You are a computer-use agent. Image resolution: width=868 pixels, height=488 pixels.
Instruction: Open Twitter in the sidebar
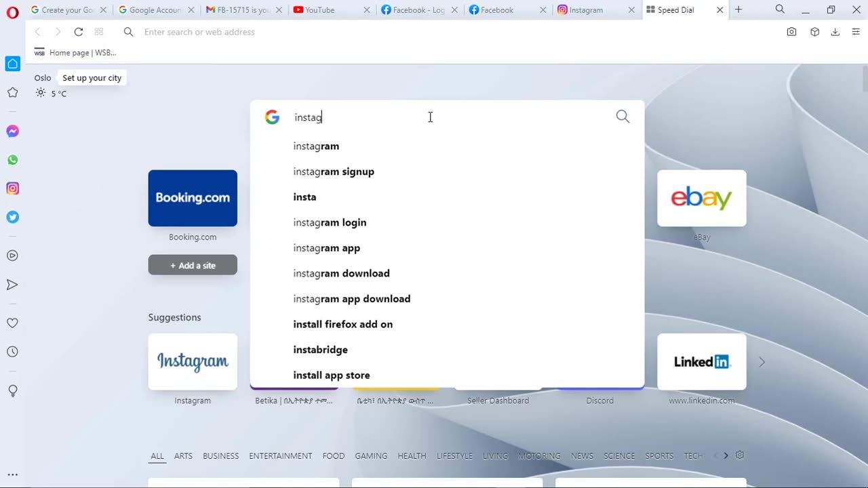click(12, 217)
